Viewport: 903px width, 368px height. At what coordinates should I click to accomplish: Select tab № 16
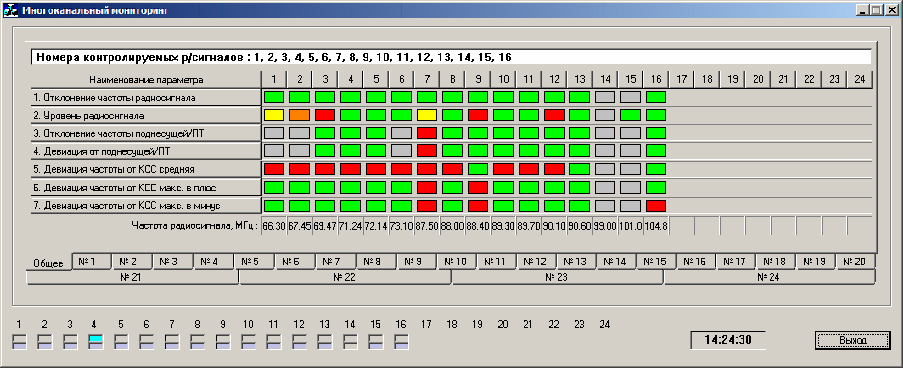click(x=695, y=261)
